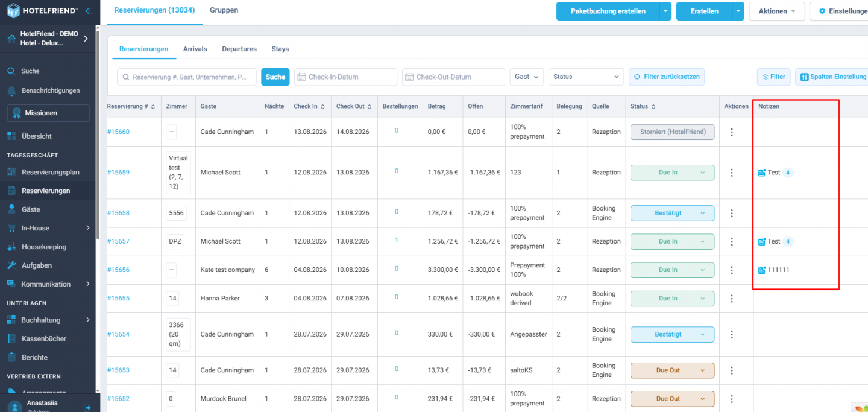
Task: Click the Gäste person icon
Action: coord(11,209)
